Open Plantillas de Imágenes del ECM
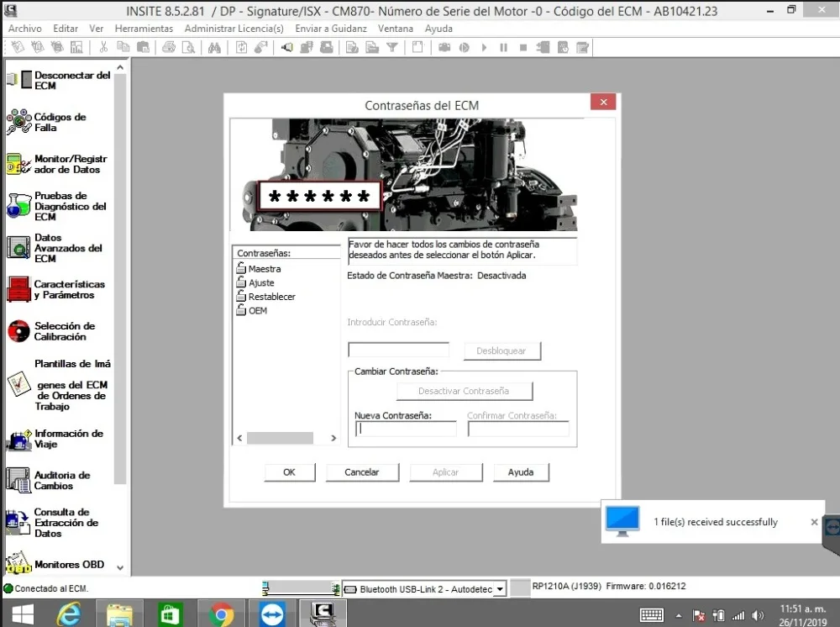Image resolution: width=840 pixels, height=627 pixels. pyautogui.click(x=59, y=385)
